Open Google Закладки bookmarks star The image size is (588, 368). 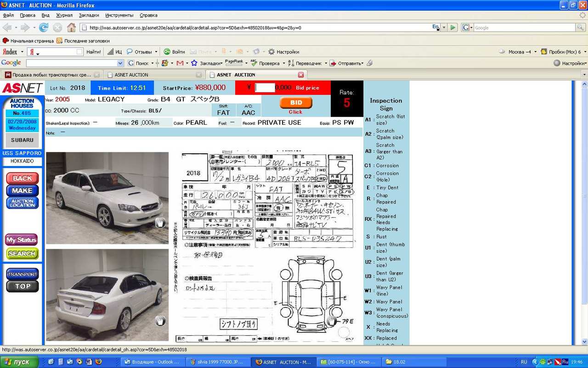pyautogui.click(x=206, y=63)
